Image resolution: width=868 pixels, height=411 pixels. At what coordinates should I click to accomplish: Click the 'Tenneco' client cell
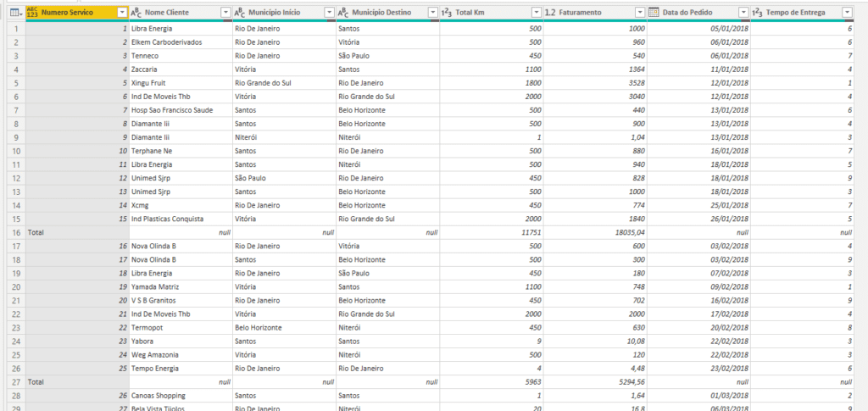[x=181, y=56]
